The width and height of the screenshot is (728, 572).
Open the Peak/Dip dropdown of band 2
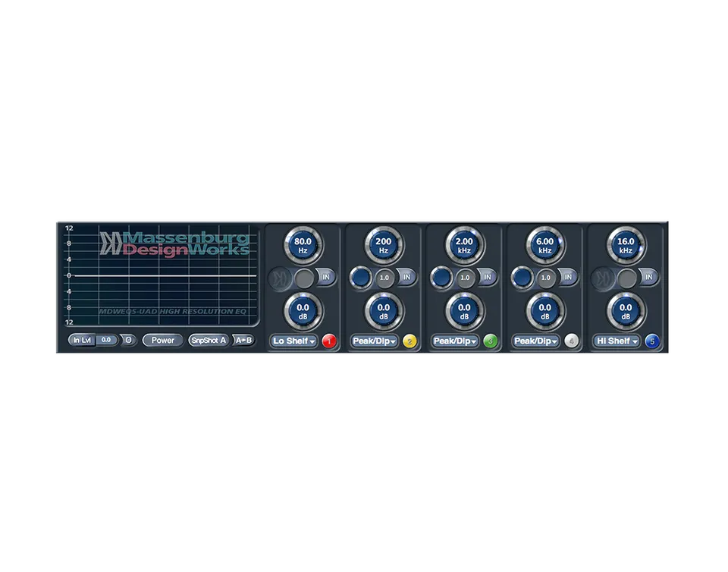click(x=375, y=341)
